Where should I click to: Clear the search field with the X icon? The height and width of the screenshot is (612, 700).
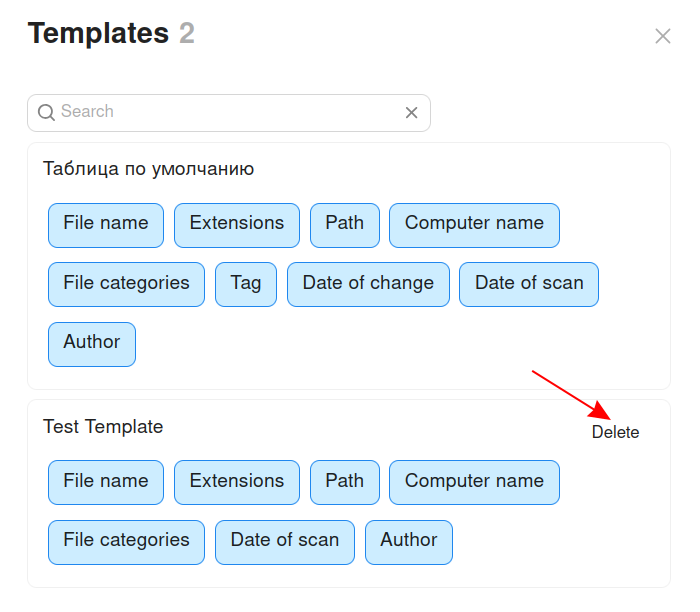(411, 113)
